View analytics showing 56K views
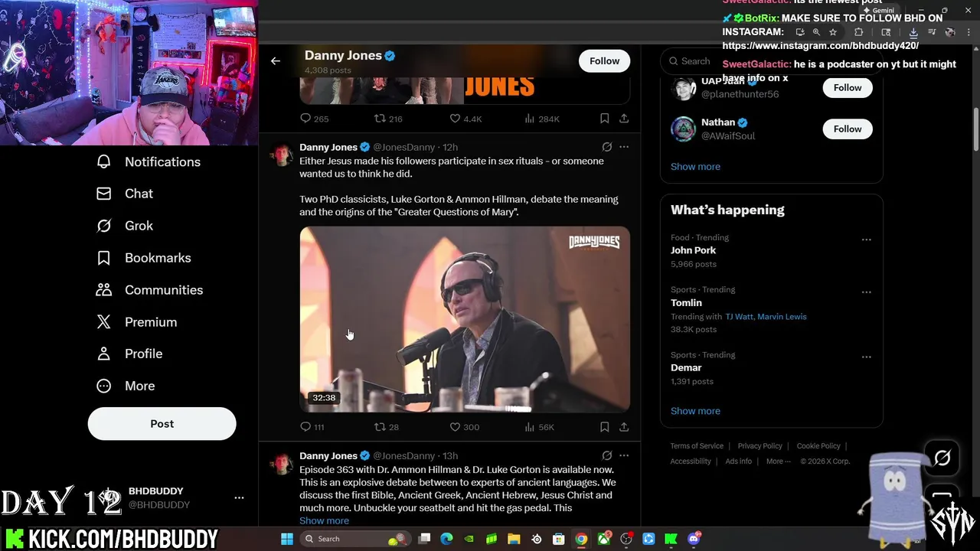The width and height of the screenshot is (980, 551). point(539,427)
